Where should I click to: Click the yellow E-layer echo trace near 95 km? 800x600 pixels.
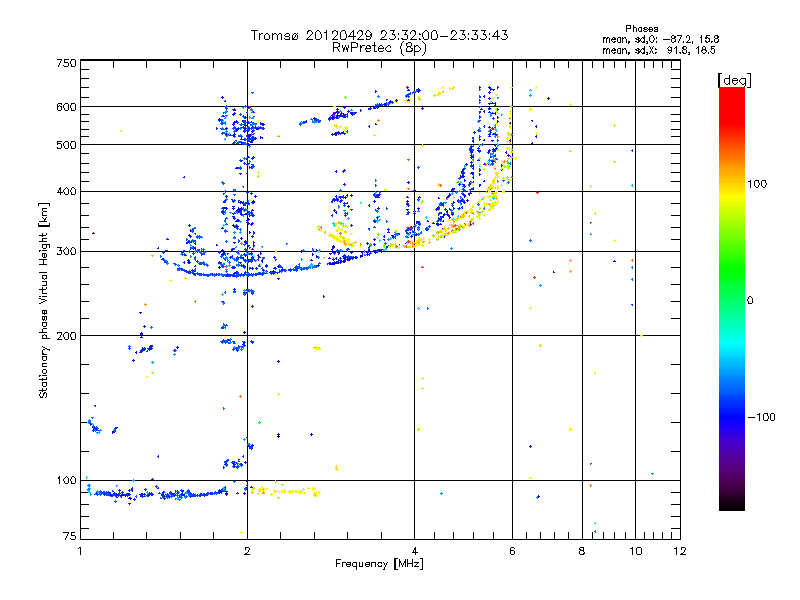[286, 492]
